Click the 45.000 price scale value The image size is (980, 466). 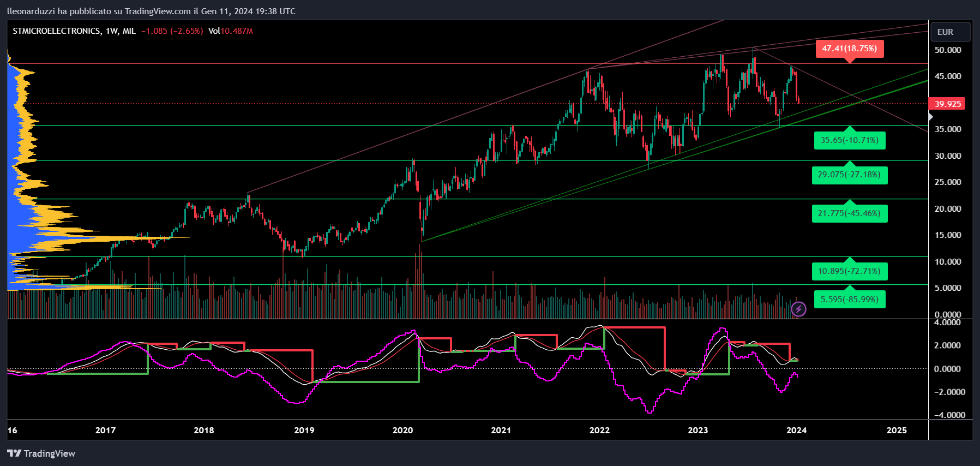click(948, 76)
